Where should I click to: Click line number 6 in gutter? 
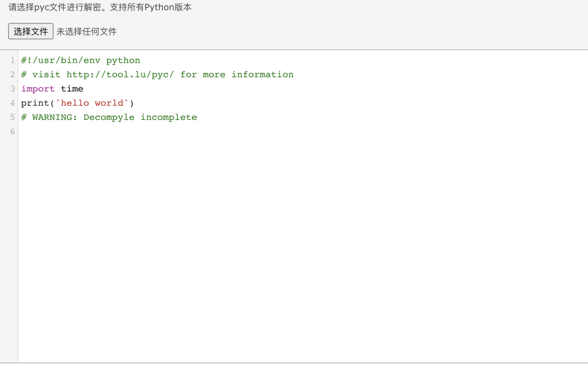click(13, 132)
